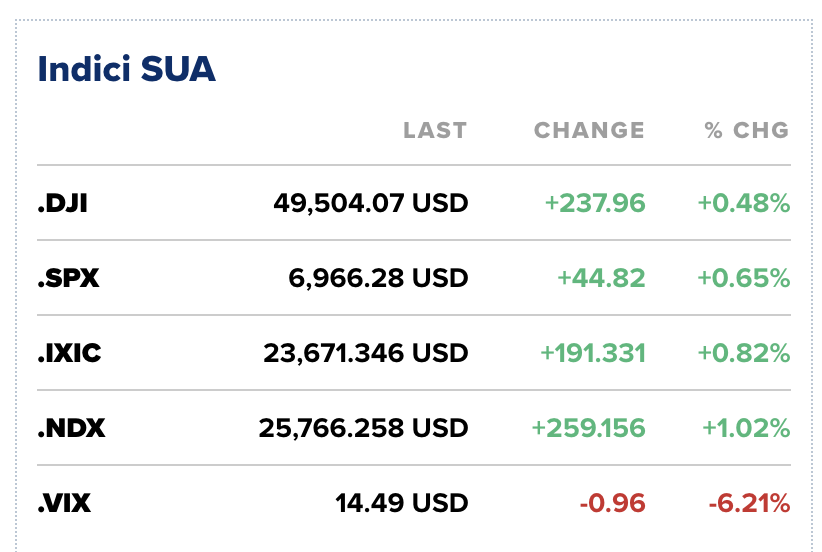
Task: Select the 23,671.346 USD Nasdaq value
Action: tap(365, 353)
